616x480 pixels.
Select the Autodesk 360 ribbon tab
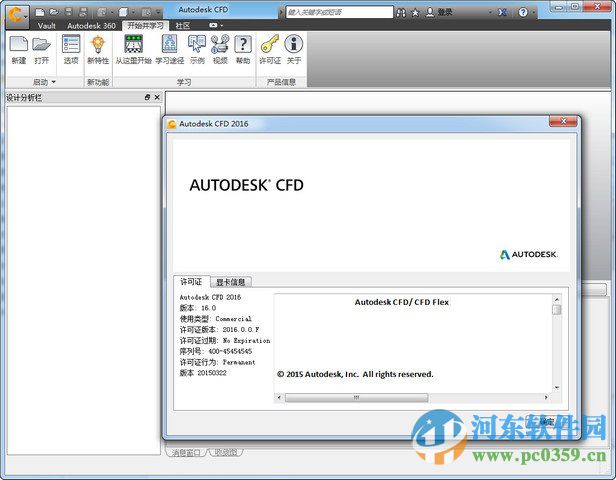coord(92,26)
